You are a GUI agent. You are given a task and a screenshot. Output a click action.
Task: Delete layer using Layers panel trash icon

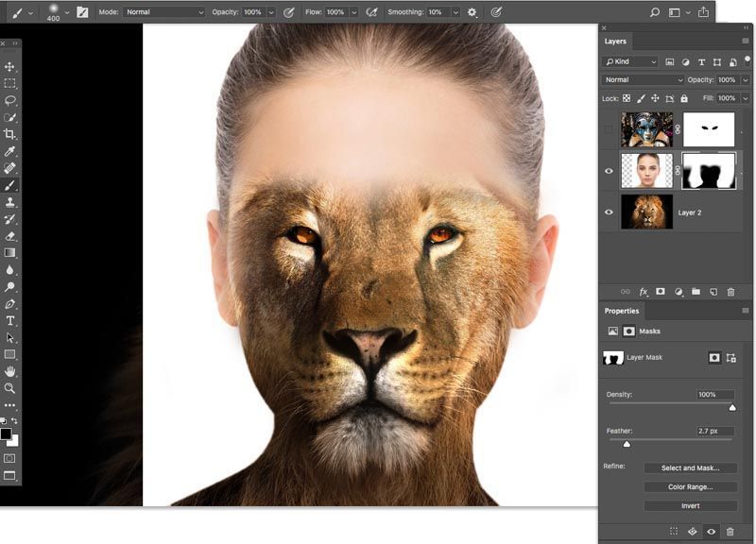[730, 292]
